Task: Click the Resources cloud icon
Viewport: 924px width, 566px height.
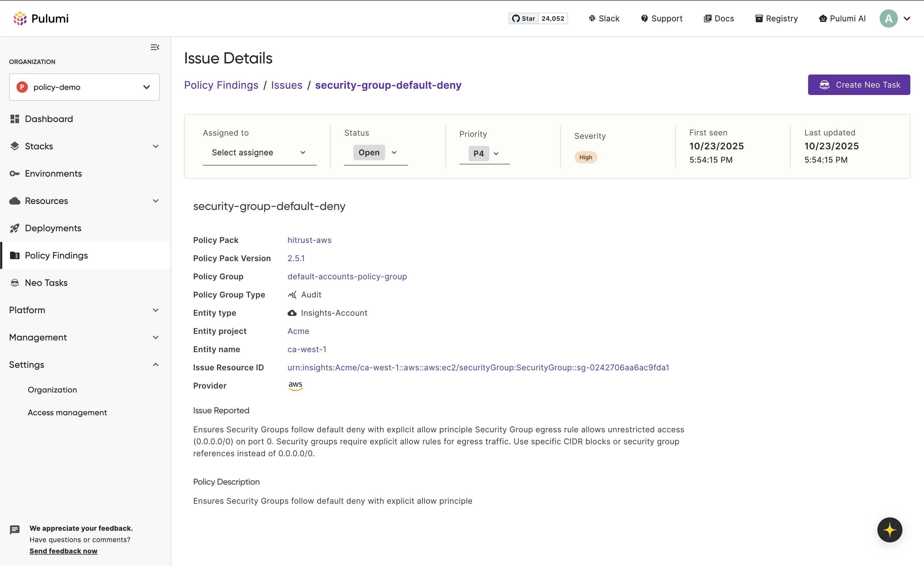Action: pos(15,201)
